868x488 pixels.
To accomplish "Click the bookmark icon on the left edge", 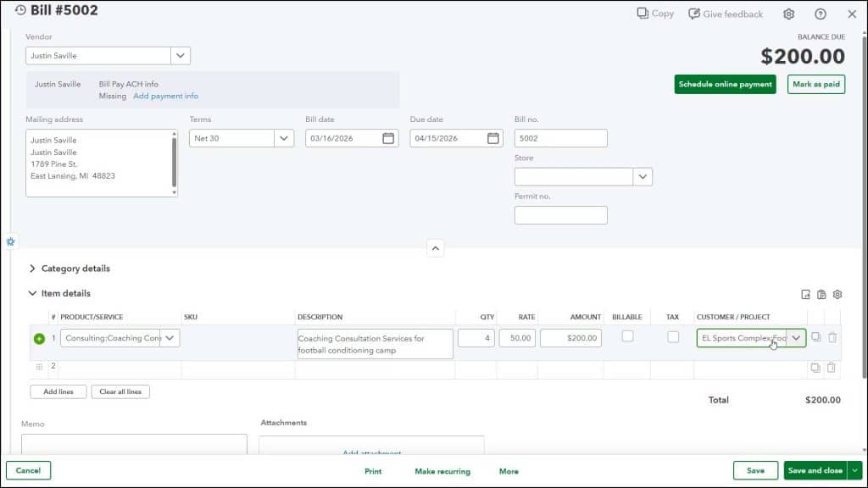I will point(10,241).
